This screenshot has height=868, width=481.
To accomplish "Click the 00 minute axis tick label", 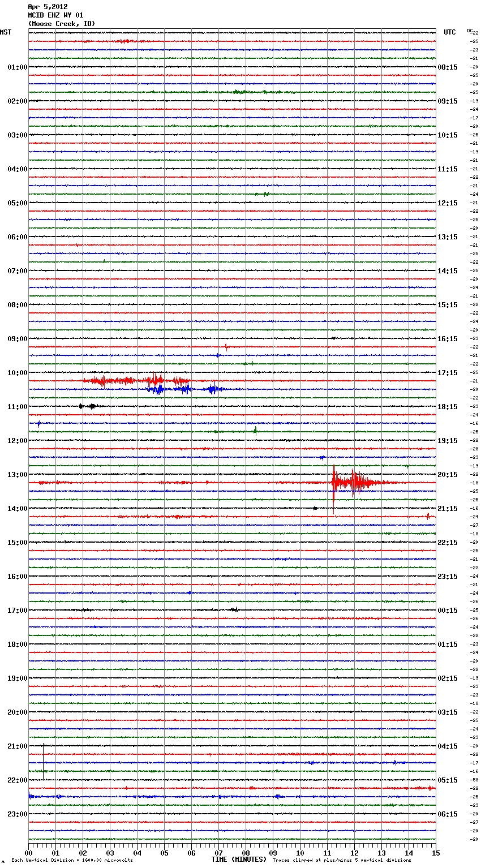I will tap(28, 853).
